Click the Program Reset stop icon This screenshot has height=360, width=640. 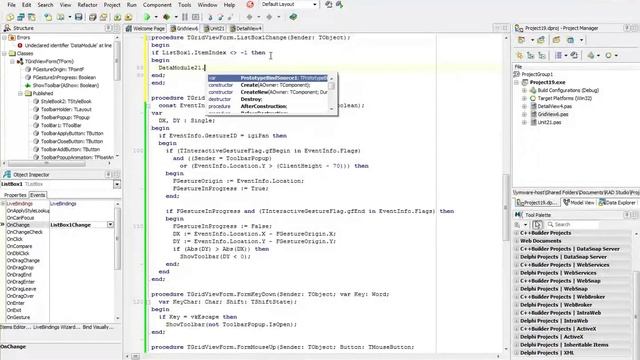196,17
